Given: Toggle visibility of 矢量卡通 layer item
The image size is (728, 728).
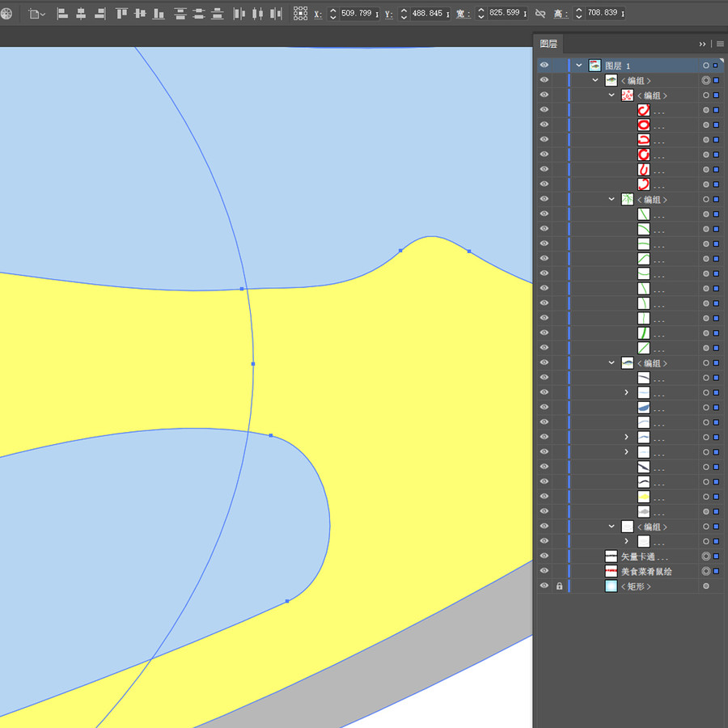Looking at the screenshot, I should point(544,556).
